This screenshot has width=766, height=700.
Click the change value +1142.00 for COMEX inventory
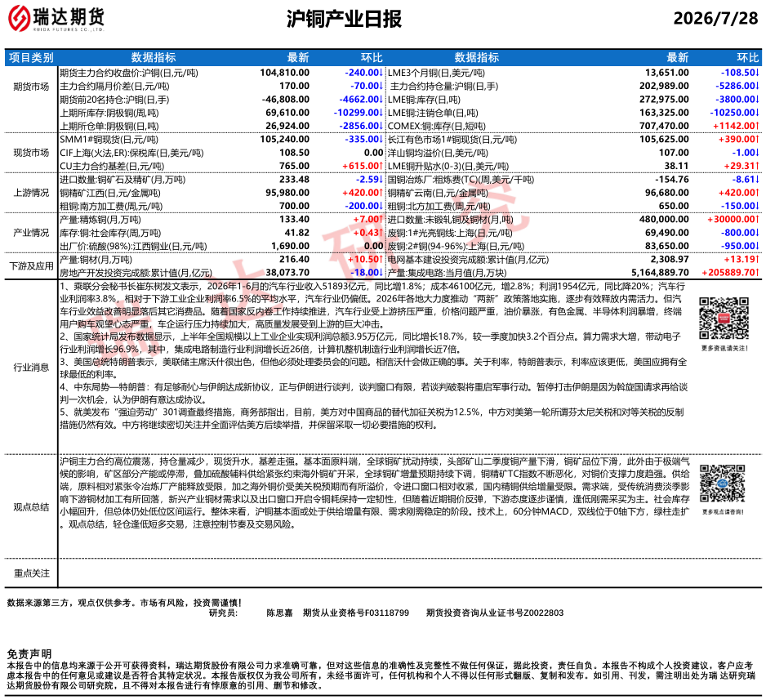click(736, 126)
